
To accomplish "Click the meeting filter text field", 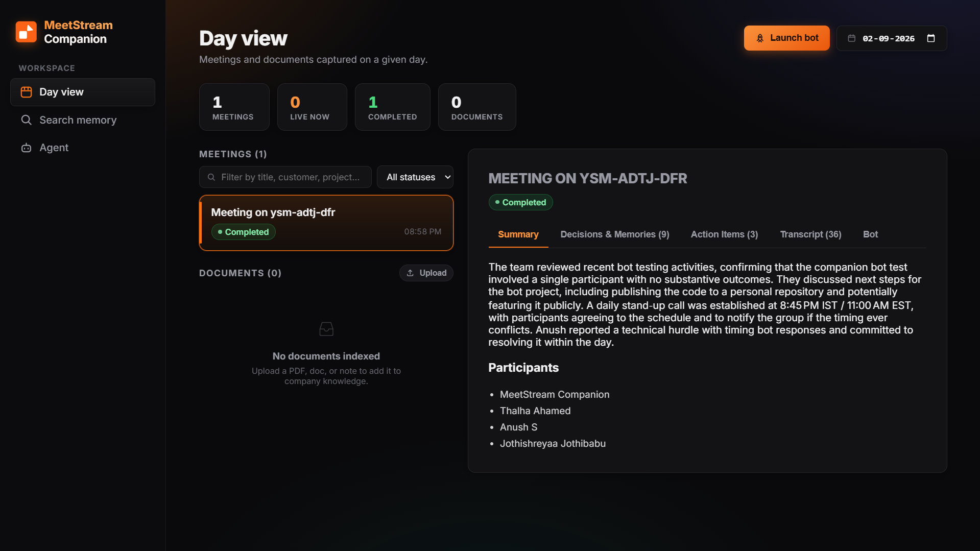I will click(x=285, y=177).
